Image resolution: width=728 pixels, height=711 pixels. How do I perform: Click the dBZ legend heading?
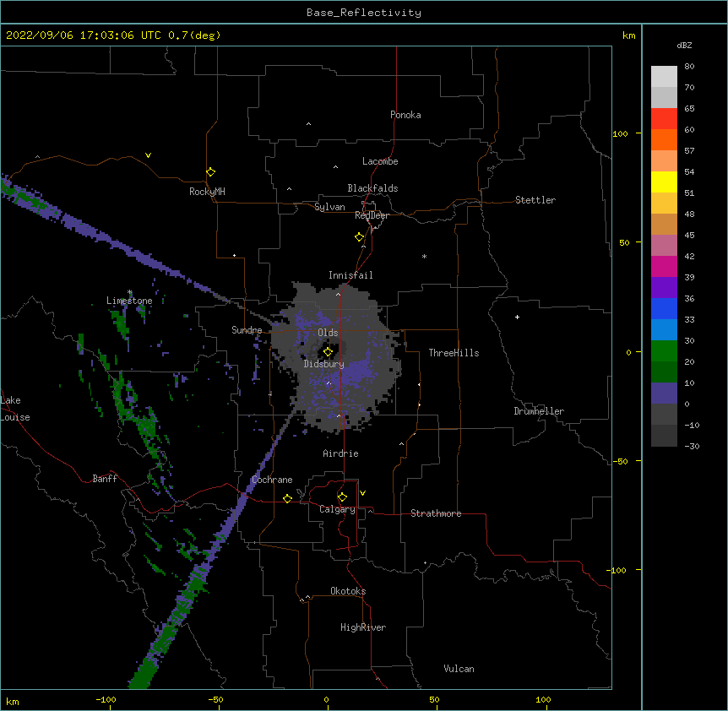(x=684, y=46)
